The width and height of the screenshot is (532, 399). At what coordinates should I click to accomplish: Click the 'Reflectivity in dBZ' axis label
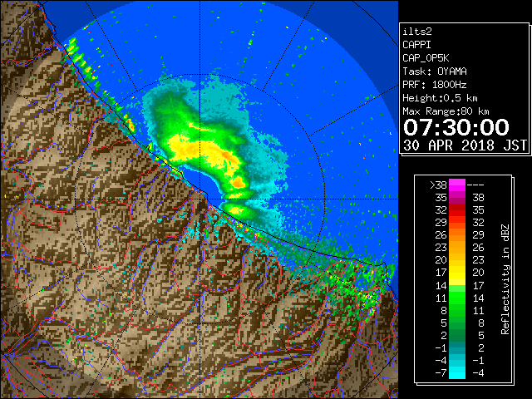(505, 279)
